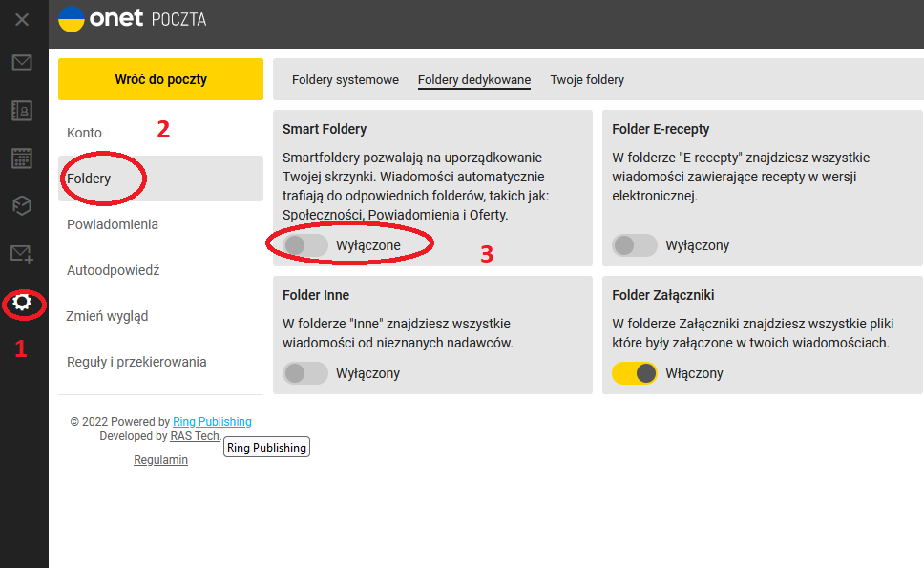This screenshot has height=568, width=924.
Task: Enable the Folder Inne toggle
Action: point(305,373)
